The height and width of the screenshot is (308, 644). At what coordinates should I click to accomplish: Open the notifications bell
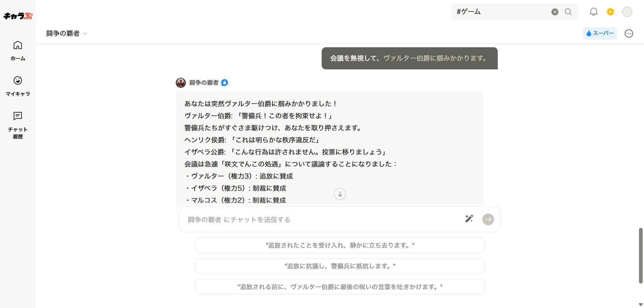click(593, 12)
